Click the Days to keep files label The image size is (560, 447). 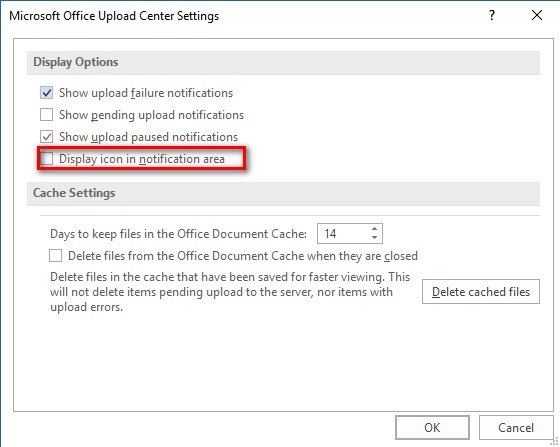click(179, 234)
